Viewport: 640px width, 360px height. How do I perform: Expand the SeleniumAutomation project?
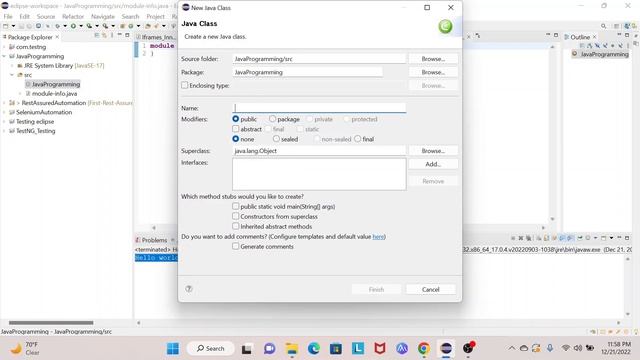tap(4, 112)
